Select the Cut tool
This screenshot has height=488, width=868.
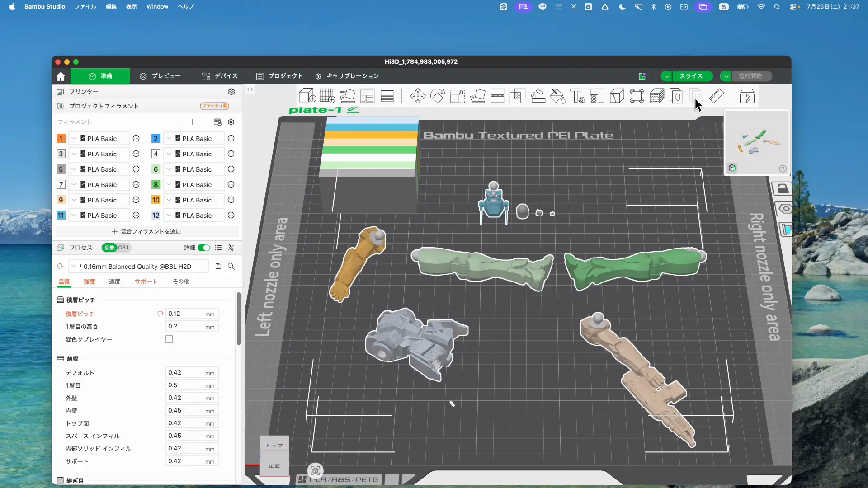(497, 96)
